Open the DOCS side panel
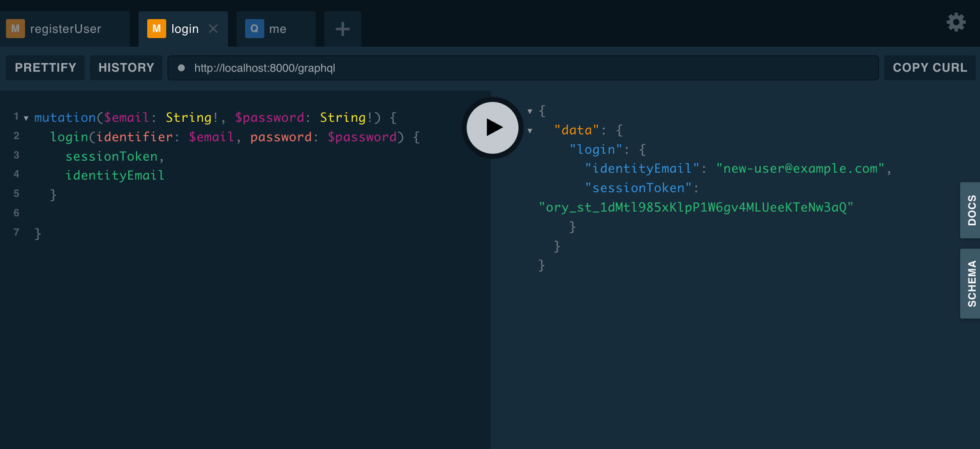Viewport: 980px width, 449px height. point(970,210)
